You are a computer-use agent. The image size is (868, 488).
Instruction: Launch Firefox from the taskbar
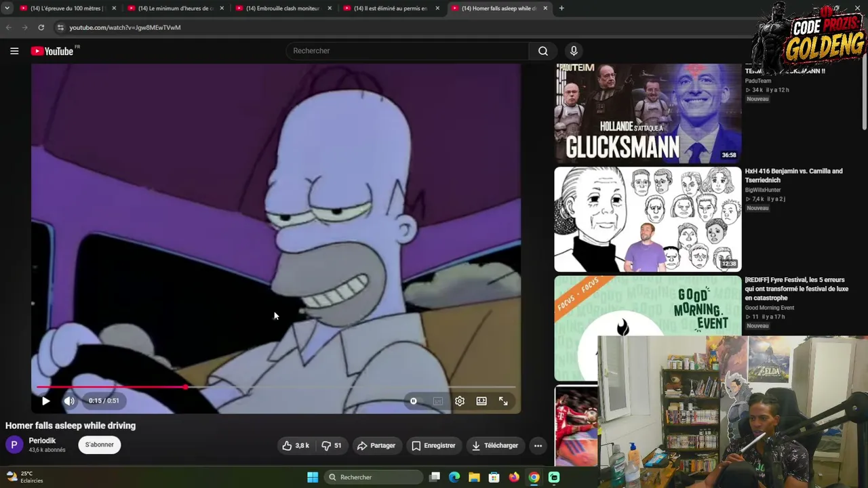click(514, 477)
